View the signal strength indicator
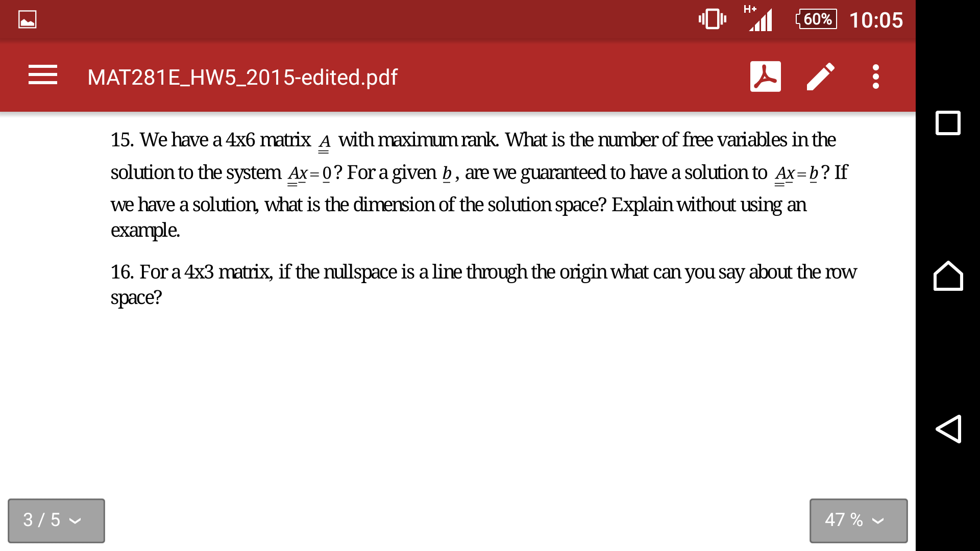980x551 pixels. click(x=766, y=19)
